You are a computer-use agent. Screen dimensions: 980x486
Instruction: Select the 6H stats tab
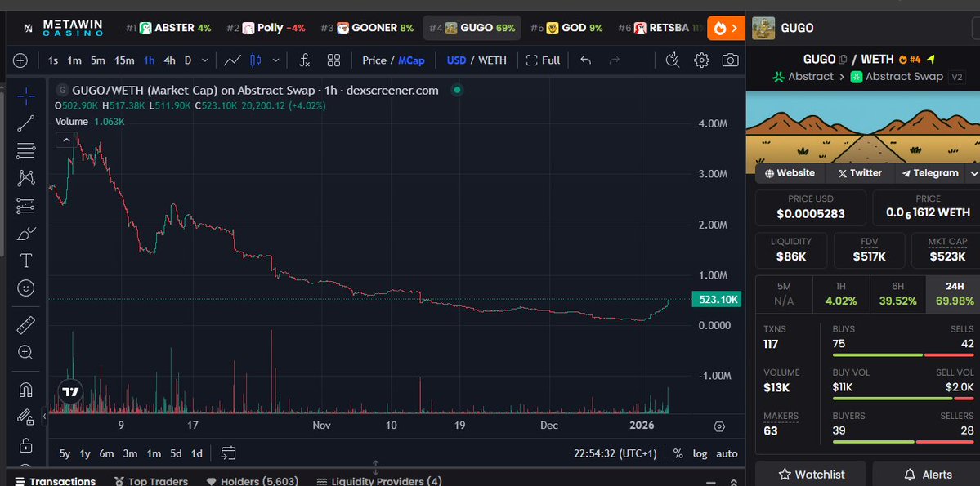[897, 294]
